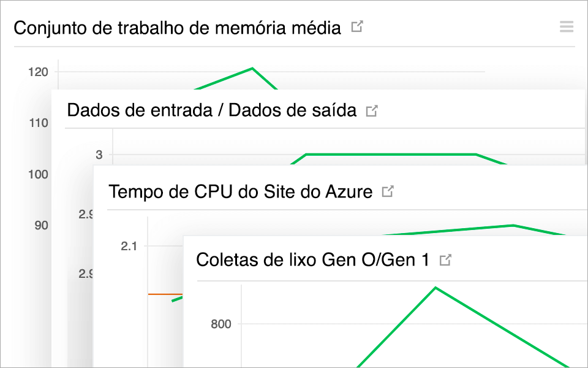Open the memória média chart in new window
This screenshot has width=588, height=368.
357,26
